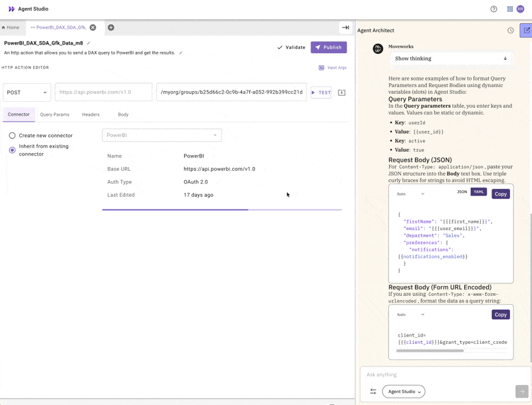The image size is (532, 405).
Task: Open the Agent Studio mode dropdown
Action: tap(404, 392)
